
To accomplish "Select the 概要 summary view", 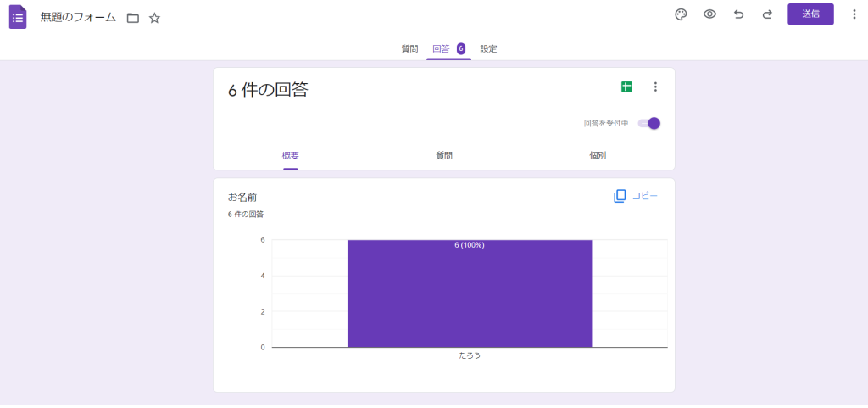I will click(x=290, y=156).
